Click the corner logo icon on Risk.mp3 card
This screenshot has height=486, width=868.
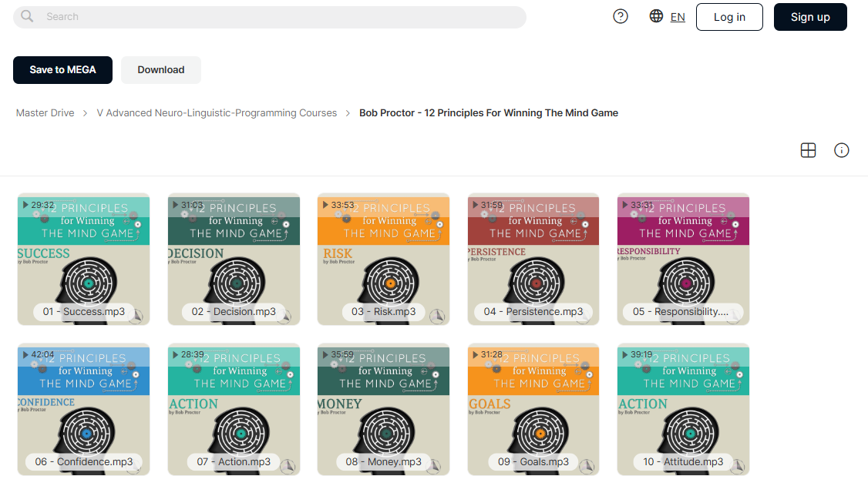[x=437, y=317]
